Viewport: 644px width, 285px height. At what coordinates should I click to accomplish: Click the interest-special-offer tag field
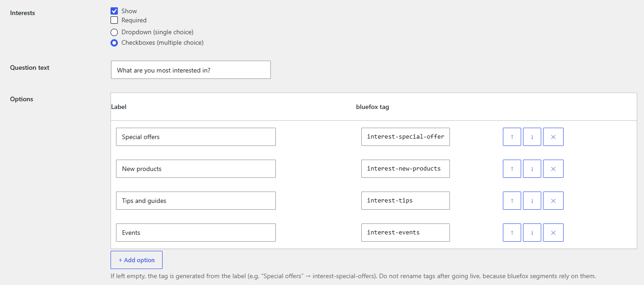[406, 137]
